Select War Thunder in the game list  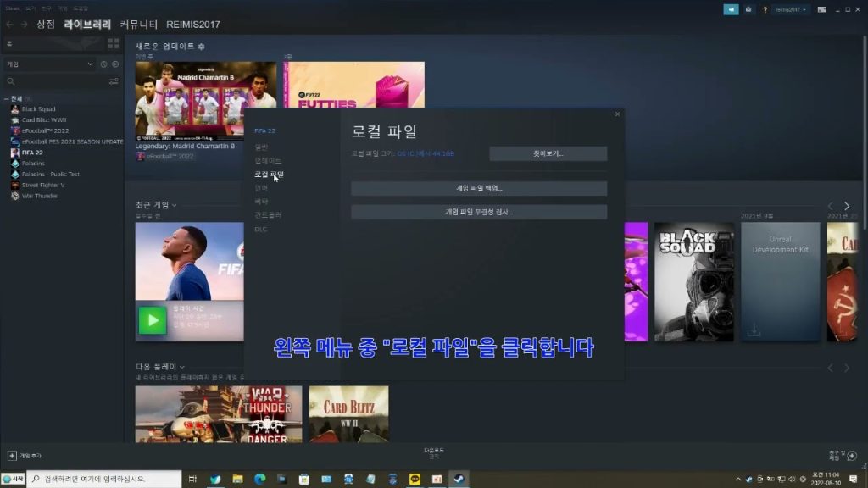(40, 196)
